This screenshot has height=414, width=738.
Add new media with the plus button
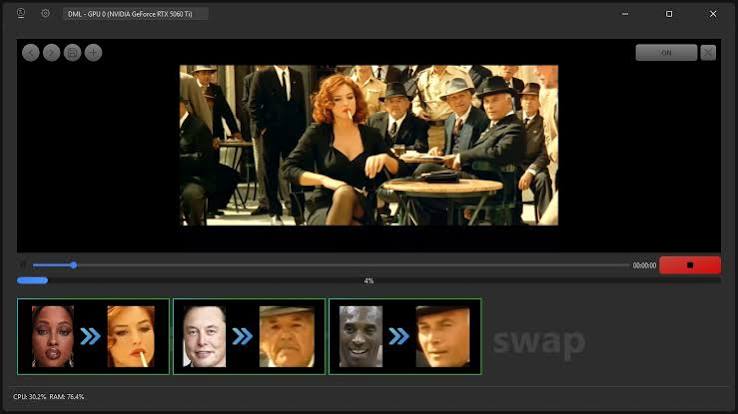coord(93,53)
